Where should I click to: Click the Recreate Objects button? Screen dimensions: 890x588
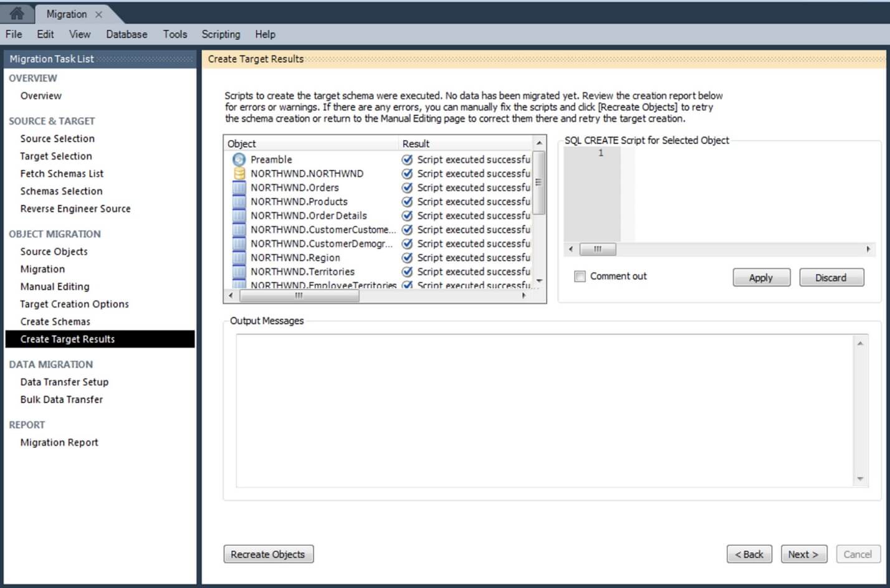point(268,554)
